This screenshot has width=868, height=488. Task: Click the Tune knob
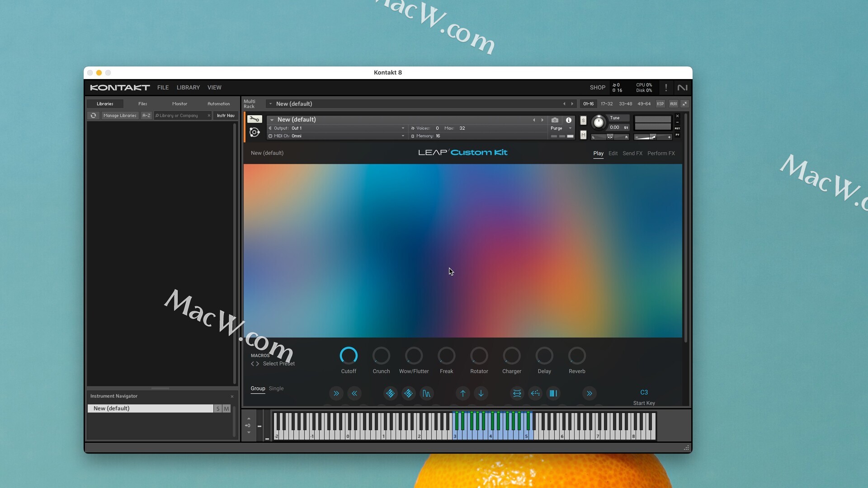[598, 122]
